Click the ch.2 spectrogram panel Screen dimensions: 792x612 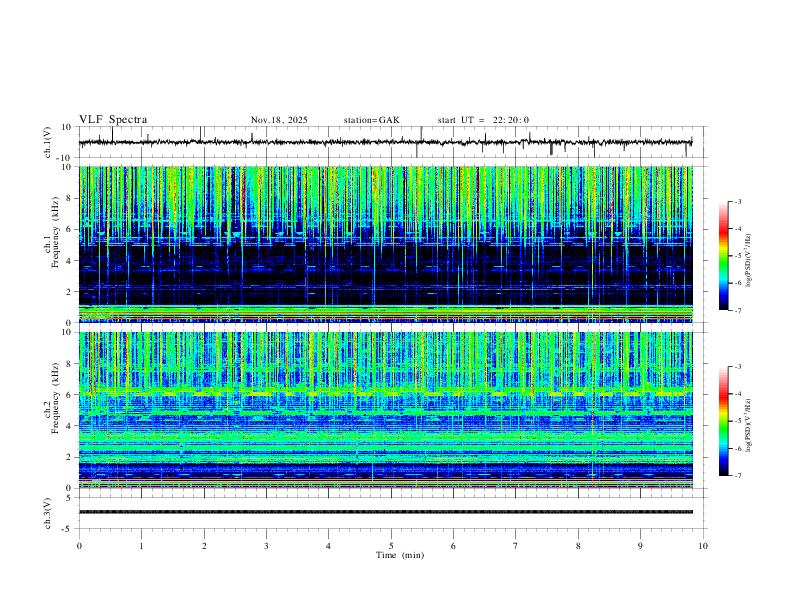coord(385,410)
